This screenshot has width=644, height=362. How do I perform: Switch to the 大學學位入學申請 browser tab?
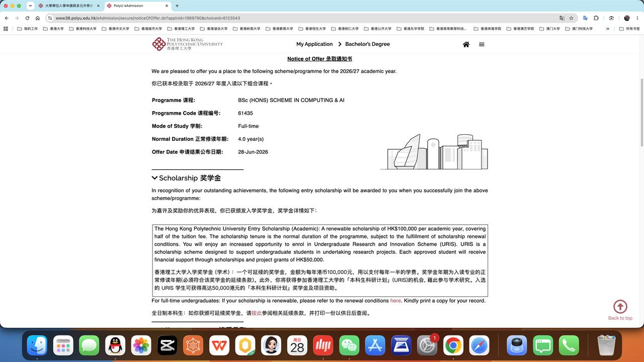pyautogui.click(x=68, y=6)
